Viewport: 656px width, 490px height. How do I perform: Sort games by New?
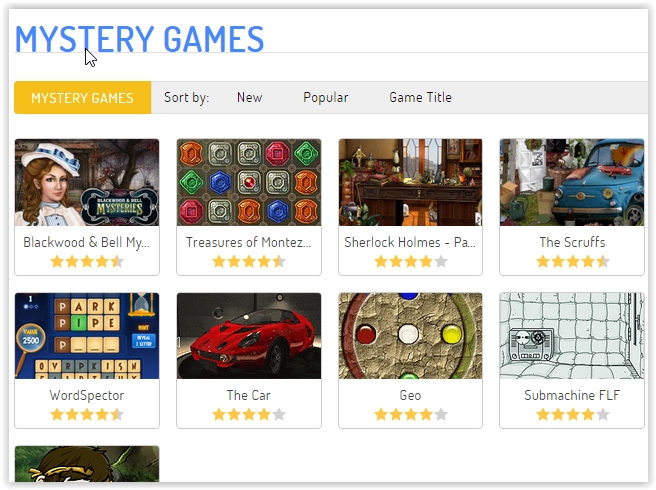(x=249, y=97)
